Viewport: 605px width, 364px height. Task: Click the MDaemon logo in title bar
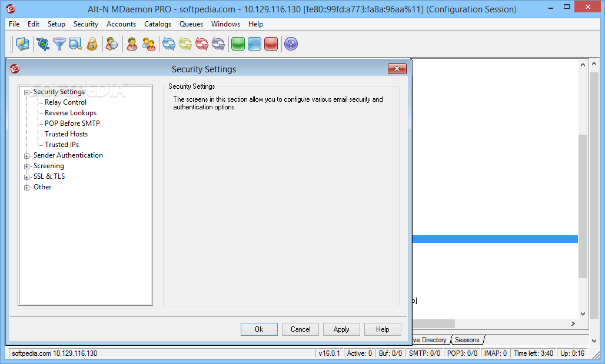[11, 8]
